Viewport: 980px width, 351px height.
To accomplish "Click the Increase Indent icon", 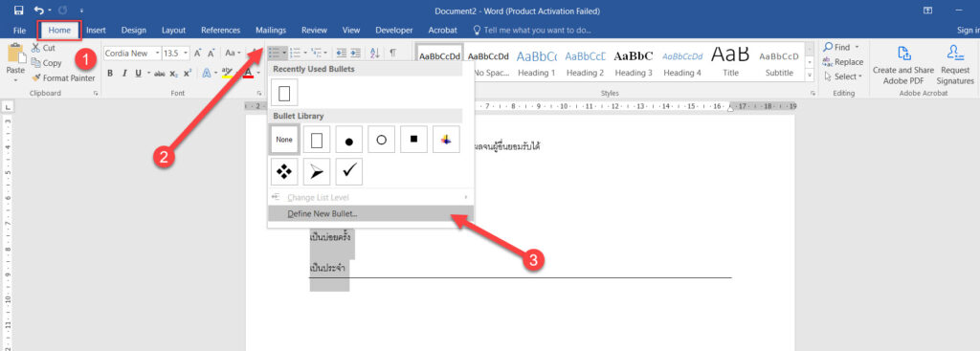I will pyautogui.click(x=355, y=54).
